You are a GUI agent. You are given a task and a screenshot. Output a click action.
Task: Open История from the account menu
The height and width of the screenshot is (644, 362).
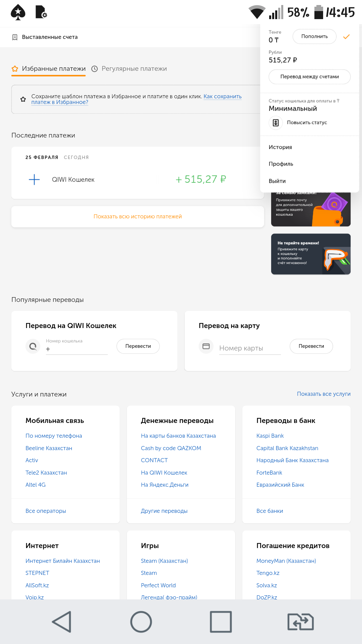pos(280,147)
